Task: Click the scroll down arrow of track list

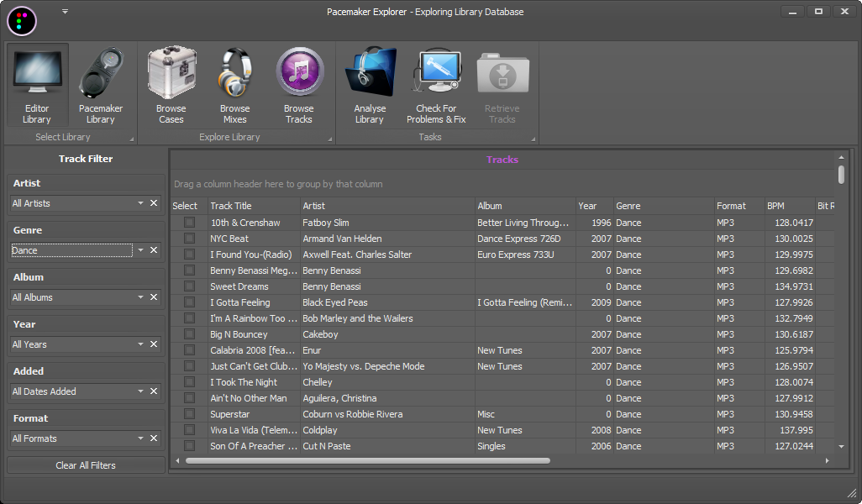Action: point(841,447)
